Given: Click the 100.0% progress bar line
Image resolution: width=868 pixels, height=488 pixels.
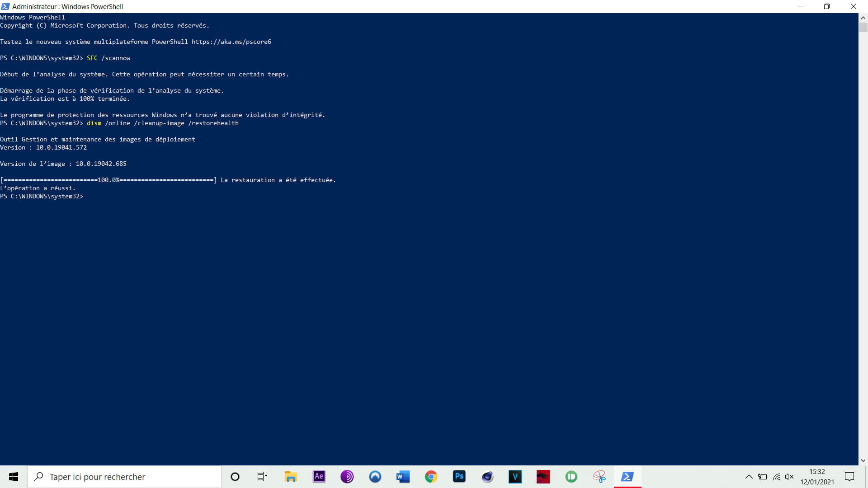Looking at the screenshot, I should tap(168, 180).
